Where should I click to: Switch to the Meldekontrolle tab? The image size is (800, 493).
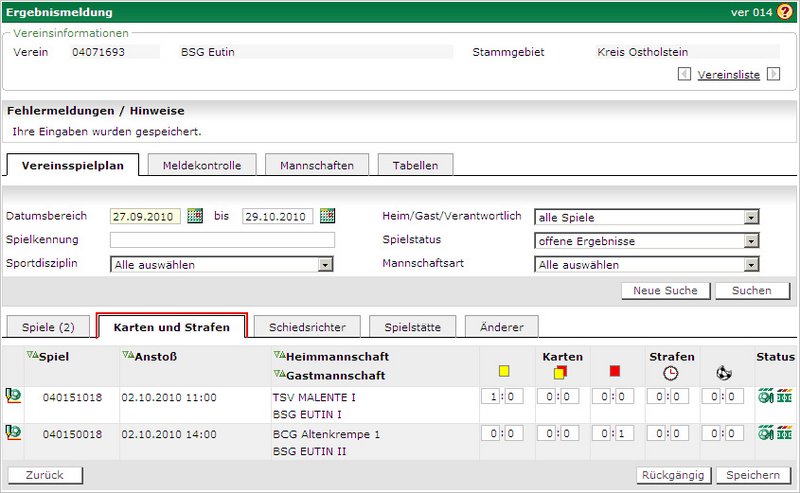[202, 165]
